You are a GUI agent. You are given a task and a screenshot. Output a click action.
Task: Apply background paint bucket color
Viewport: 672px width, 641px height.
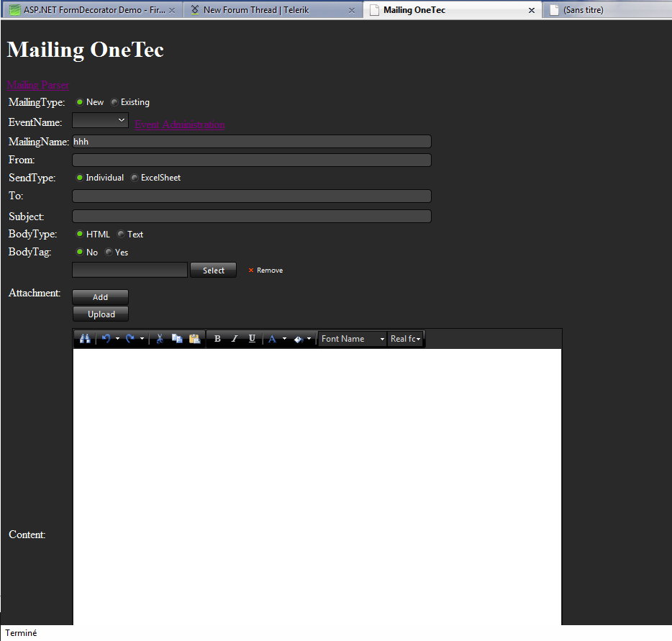coord(299,339)
